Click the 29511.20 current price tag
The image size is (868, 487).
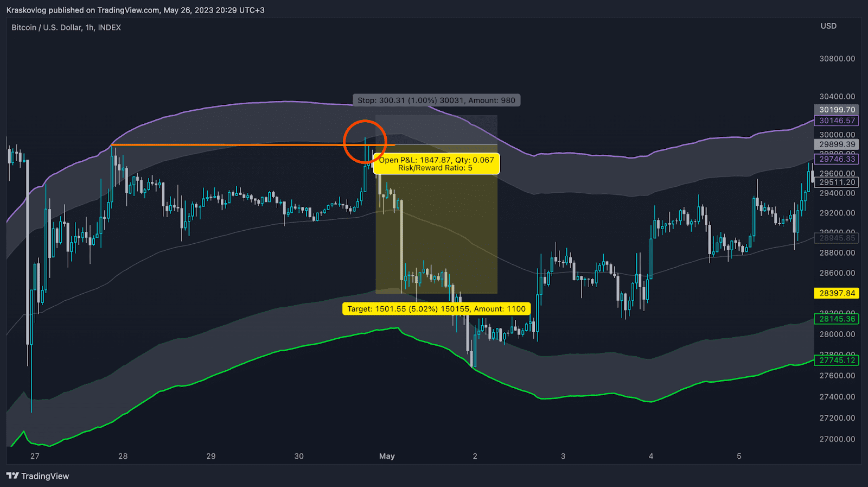[837, 182]
